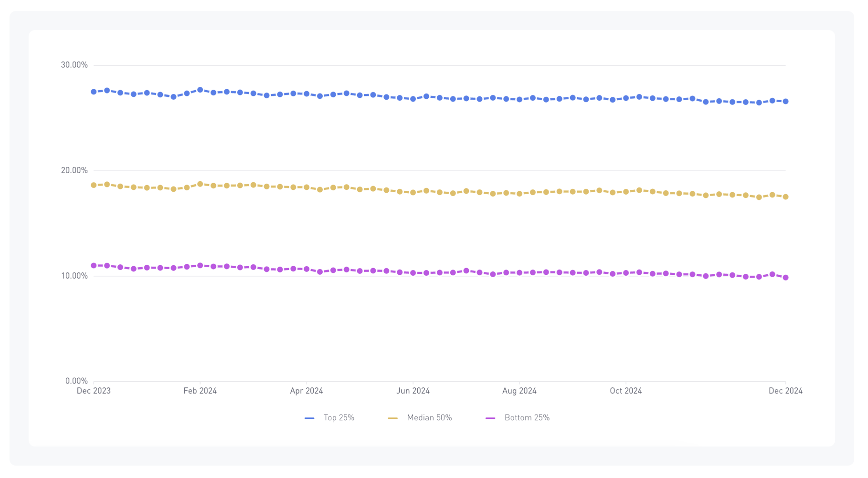Select the first blue data point near Dec 2023
The image size is (868, 478).
pyautogui.click(x=93, y=91)
